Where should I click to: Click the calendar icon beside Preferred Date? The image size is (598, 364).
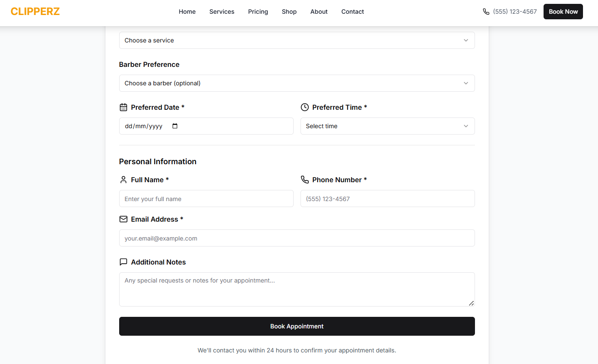123,107
